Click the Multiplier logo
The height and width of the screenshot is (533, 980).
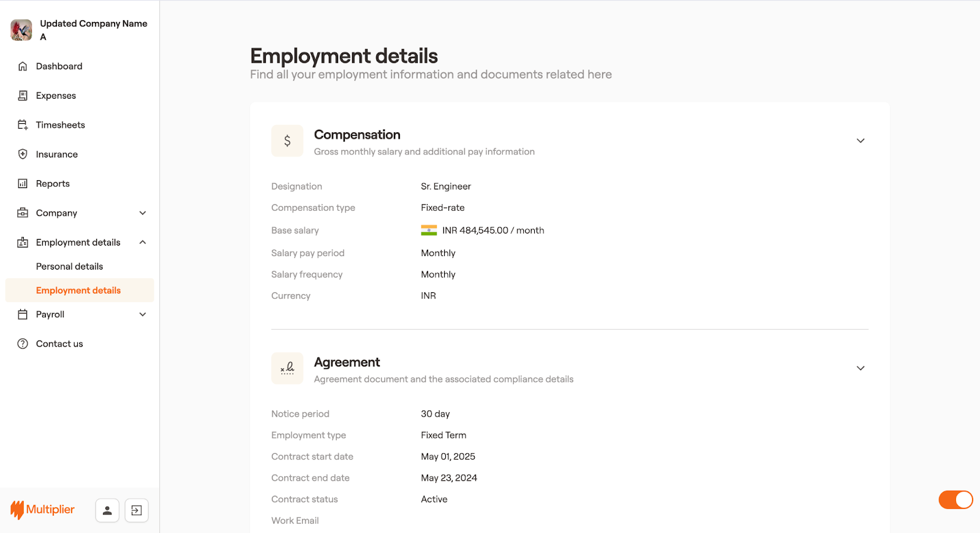pyautogui.click(x=43, y=510)
